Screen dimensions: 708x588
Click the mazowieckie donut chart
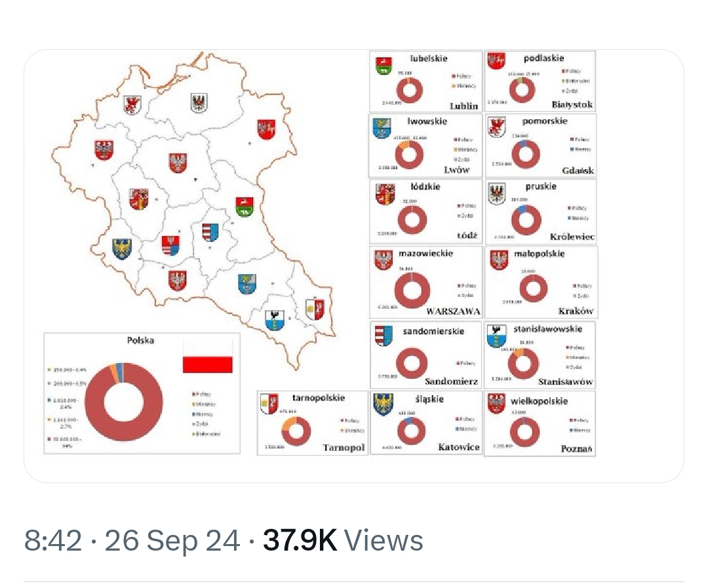(412, 290)
